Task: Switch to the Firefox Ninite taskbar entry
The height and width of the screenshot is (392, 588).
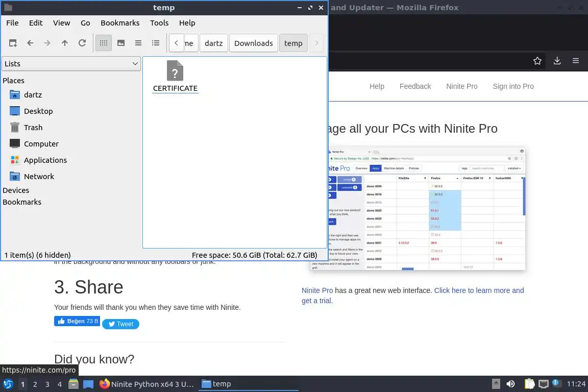Action: point(147,384)
